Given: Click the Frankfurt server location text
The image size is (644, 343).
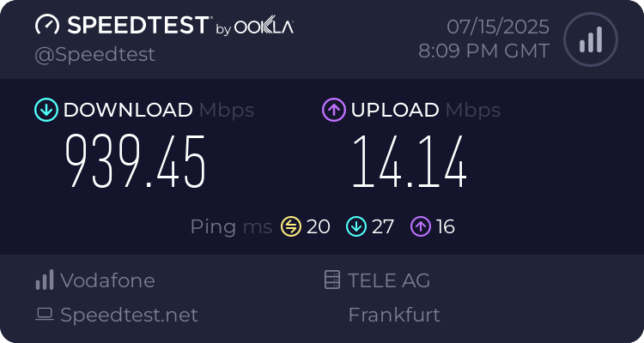Looking at the screenshot, I should [394, 315].
